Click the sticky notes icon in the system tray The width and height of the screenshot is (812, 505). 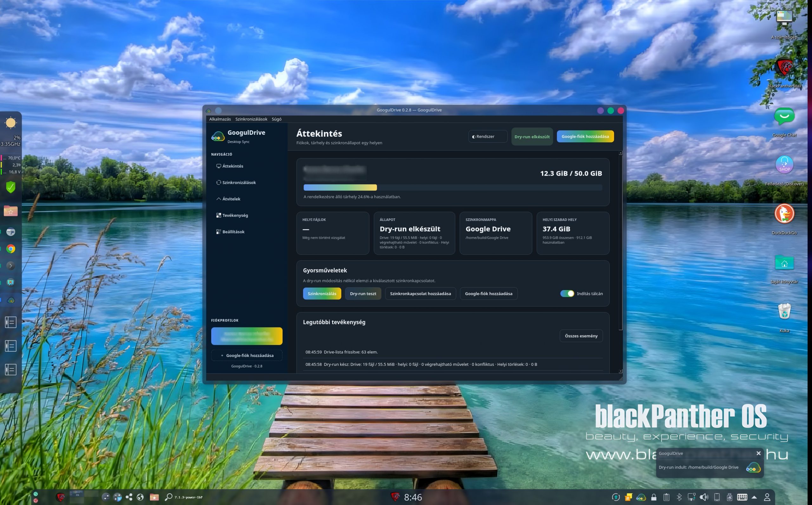click(x=628, y=497)
